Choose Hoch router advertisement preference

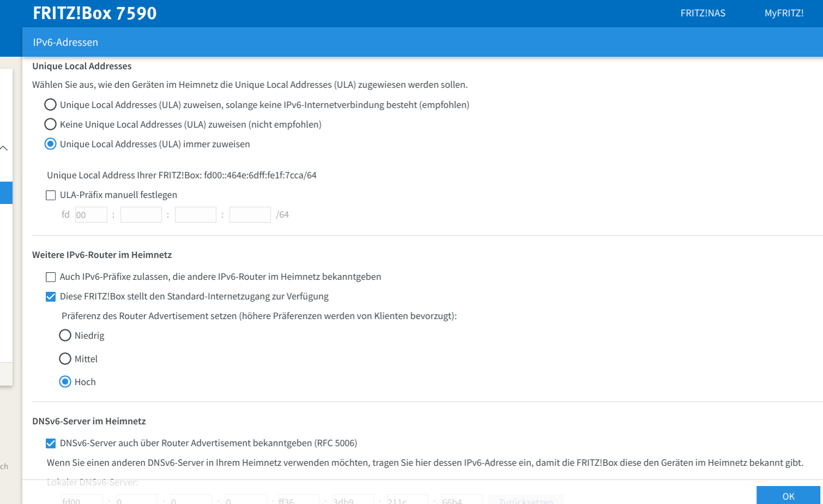65,382
